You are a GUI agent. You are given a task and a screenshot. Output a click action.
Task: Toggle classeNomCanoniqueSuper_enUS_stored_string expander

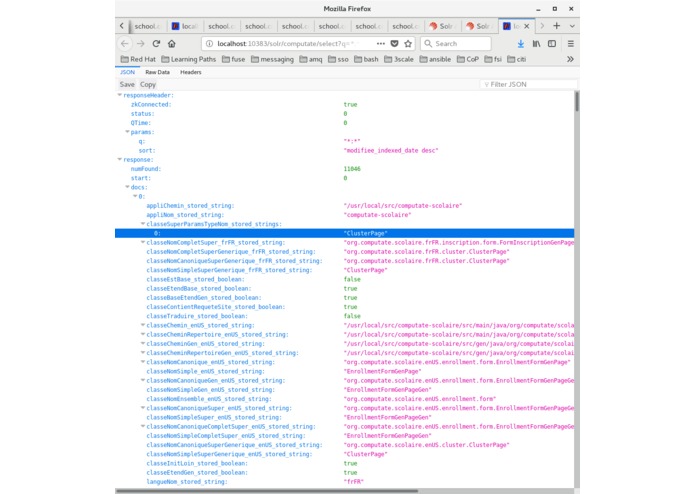(143, 408)
